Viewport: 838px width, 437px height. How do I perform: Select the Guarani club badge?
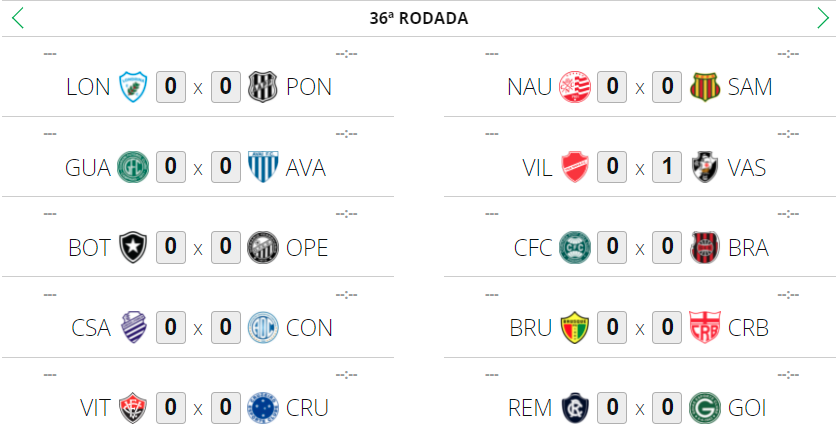133,167
